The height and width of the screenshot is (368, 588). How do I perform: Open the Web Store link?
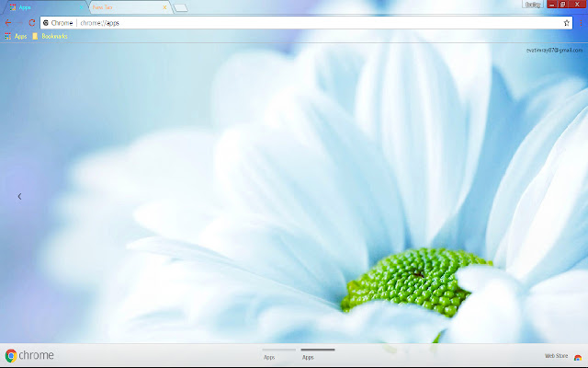pos(556,356)
